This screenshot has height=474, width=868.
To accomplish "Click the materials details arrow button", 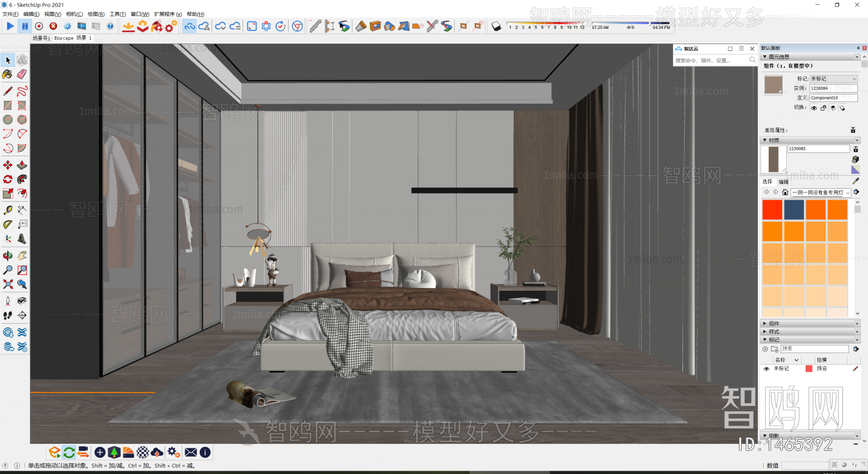I will 857,192.
